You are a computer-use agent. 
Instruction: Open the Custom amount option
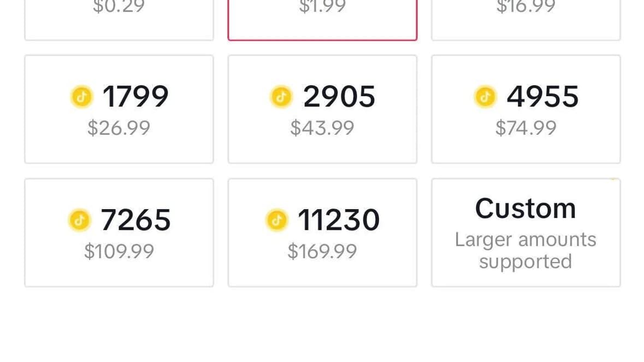pyautogui.click(x=525, y=232)
